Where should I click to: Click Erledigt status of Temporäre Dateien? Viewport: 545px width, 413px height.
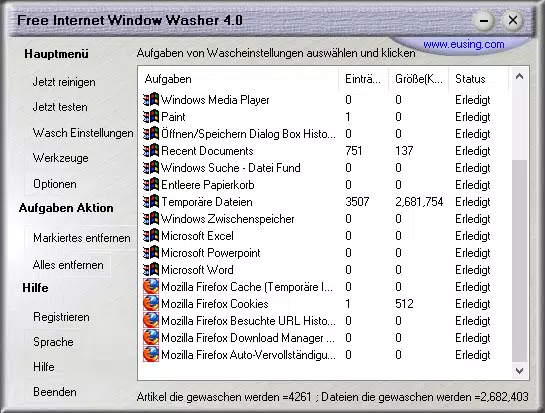pyautogui.click(x=473, y=202)
